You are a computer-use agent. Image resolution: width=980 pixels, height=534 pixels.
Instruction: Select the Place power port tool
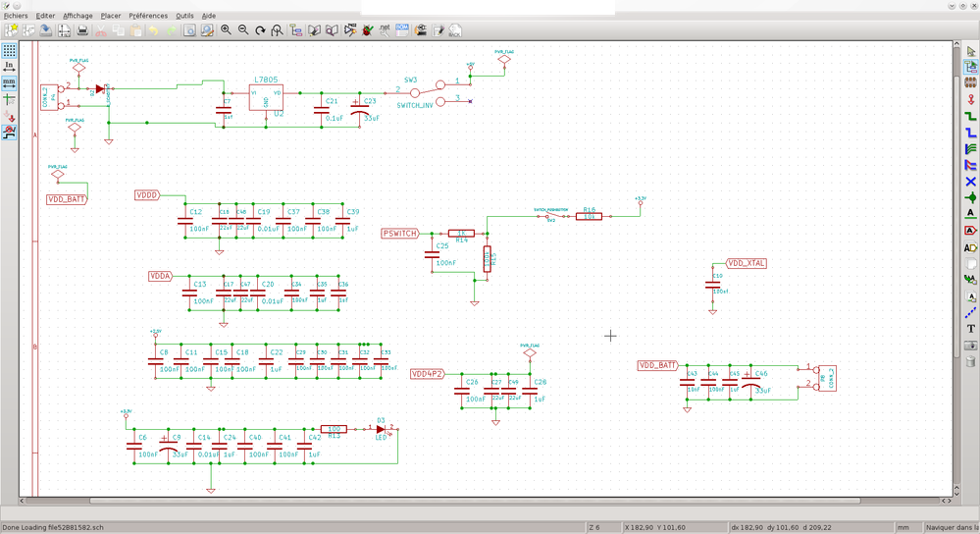[970, 99]
